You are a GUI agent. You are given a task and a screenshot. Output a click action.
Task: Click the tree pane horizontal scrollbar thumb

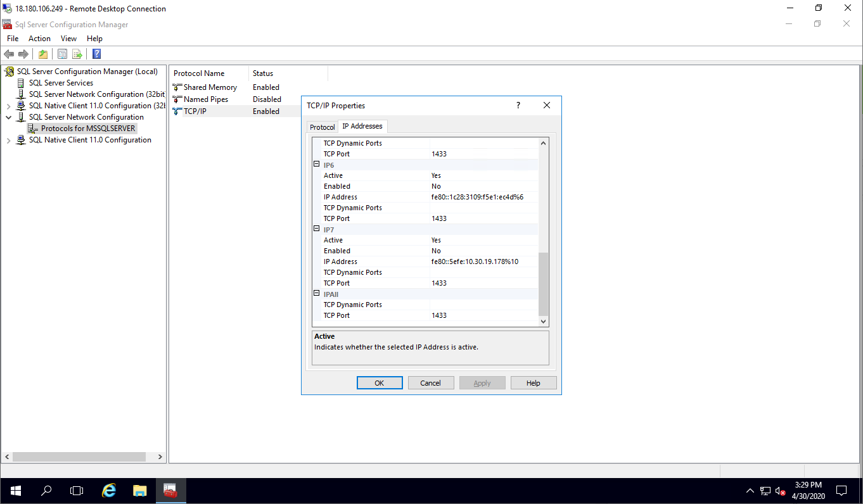pyautogui.click(x=79, y=457)
